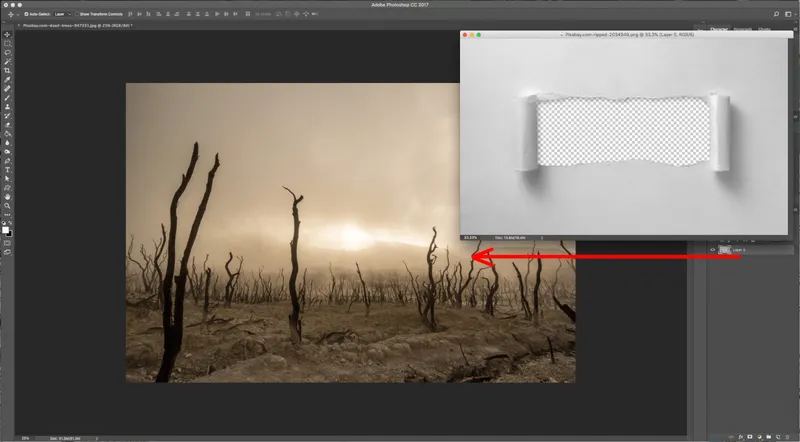Select the Eraser tool
This screenshot has height=442, width=800.
(7, 125)
